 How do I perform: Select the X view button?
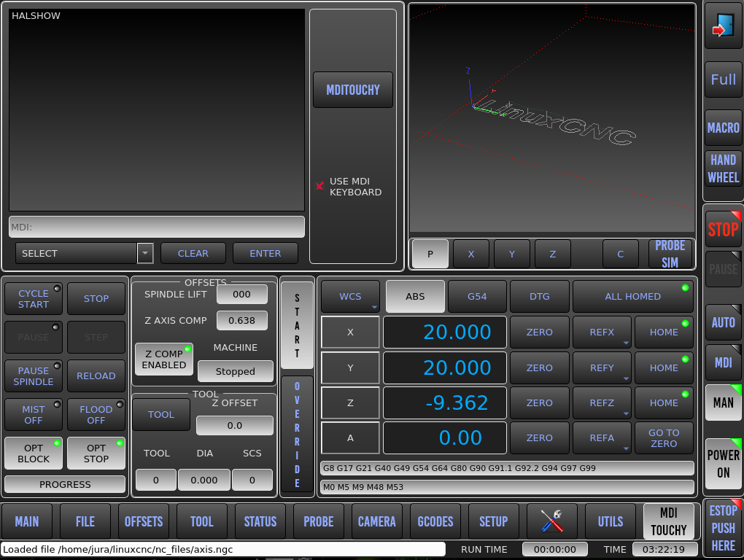tap(471, 254)
